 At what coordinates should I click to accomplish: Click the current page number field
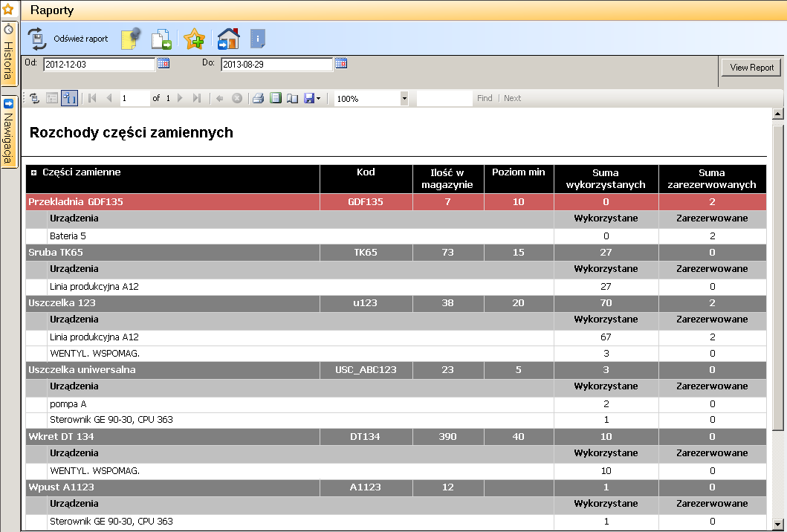pos(135,98)
